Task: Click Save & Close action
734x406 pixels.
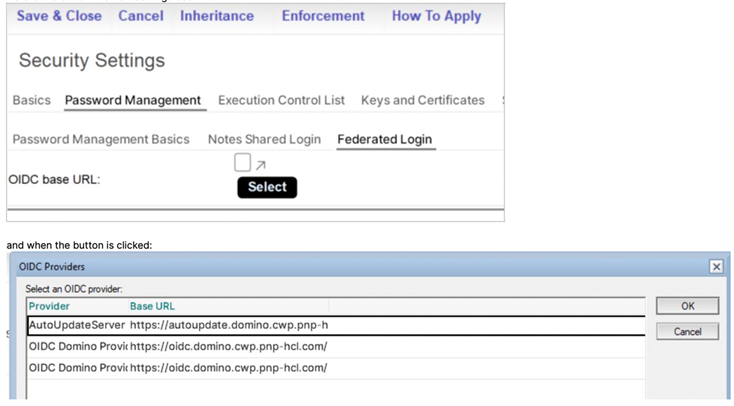Action: [x=59, y=16]
